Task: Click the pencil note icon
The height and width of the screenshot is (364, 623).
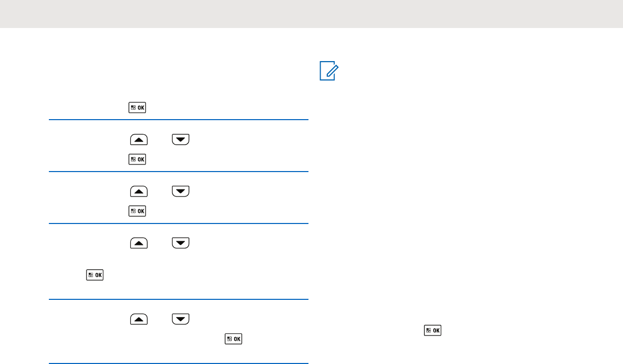Action: tap(329, 71)
